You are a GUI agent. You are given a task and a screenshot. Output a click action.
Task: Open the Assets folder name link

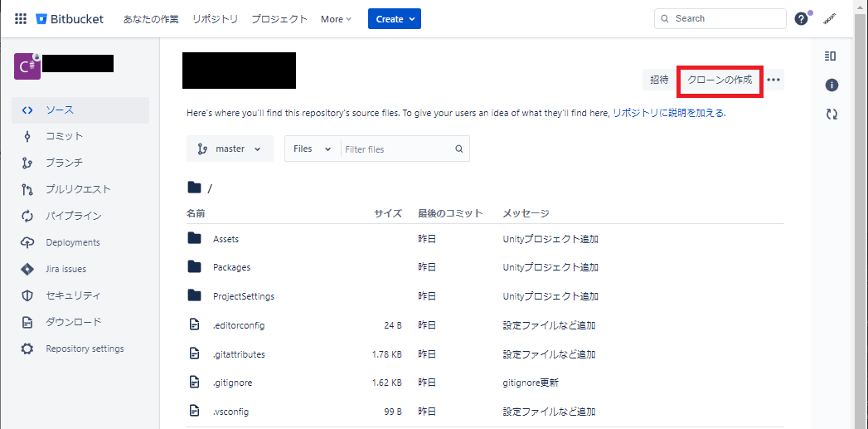(x=225, y=239)
